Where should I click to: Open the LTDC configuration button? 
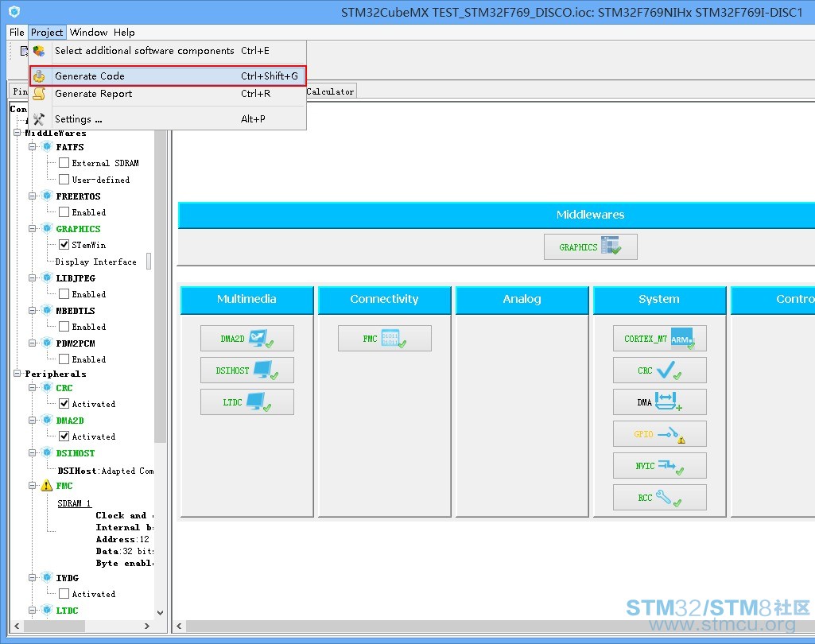pos(247,402)
